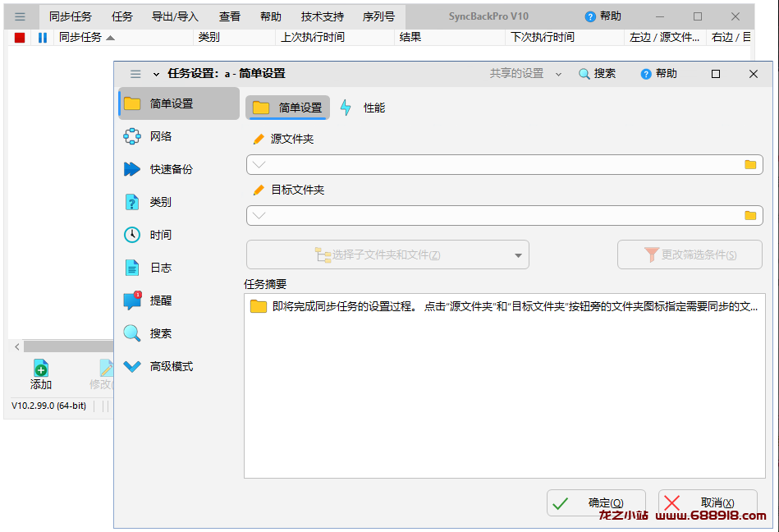Click the blue pause icon in main window
The height and width of the screenshot is (532, 779).
pyautogui.click(x=42, y=37)
